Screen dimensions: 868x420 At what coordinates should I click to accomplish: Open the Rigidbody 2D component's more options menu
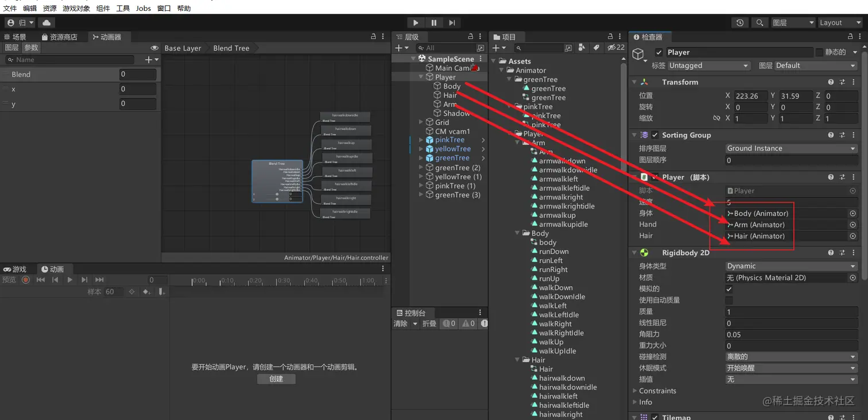click(x=852, y=252)
